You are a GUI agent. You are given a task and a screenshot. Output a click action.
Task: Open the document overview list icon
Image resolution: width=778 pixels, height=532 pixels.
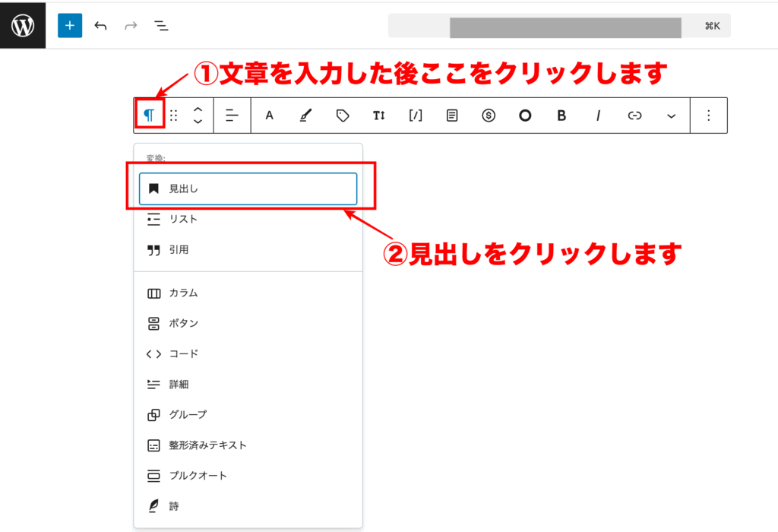[x=161, y=25]
